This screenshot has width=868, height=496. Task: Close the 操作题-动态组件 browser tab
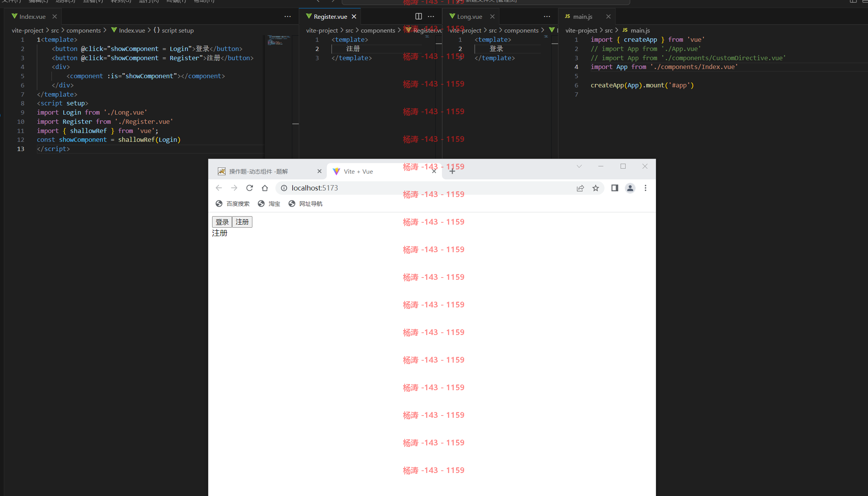[319, 171]
